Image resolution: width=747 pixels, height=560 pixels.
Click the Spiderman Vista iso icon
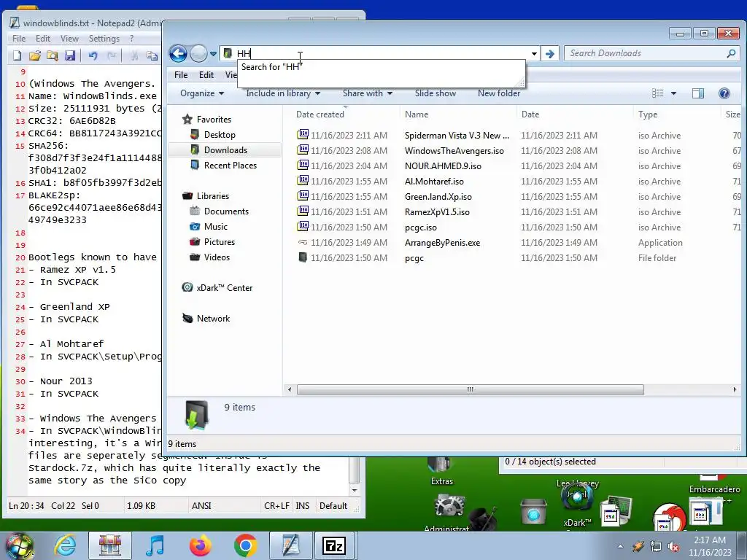[303, 134]
